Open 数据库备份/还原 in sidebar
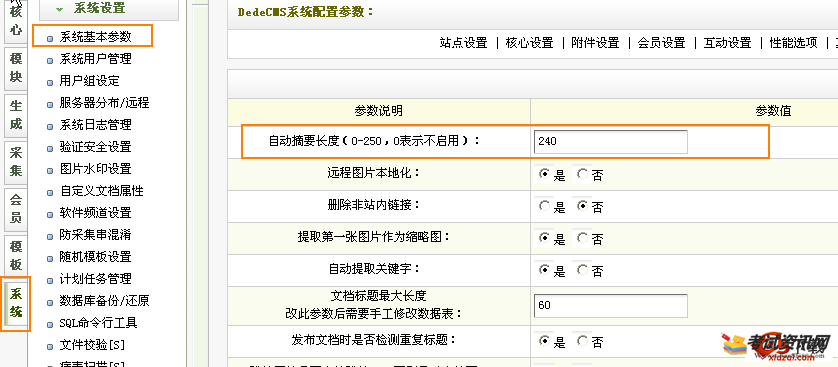838x367 pixels. tap(104, 301)
